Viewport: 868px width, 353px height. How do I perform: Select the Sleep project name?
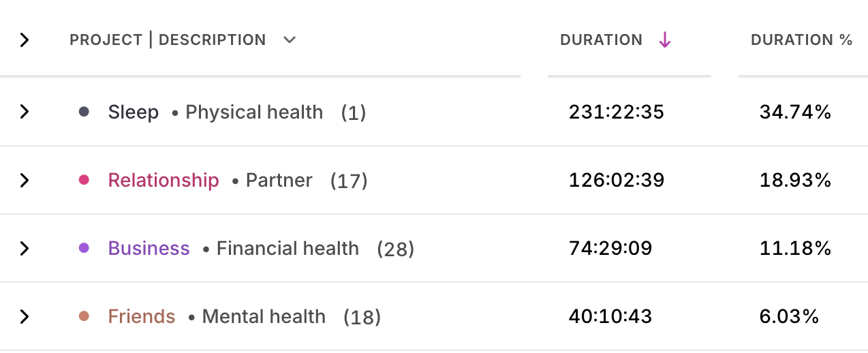(x=134, y=112)
